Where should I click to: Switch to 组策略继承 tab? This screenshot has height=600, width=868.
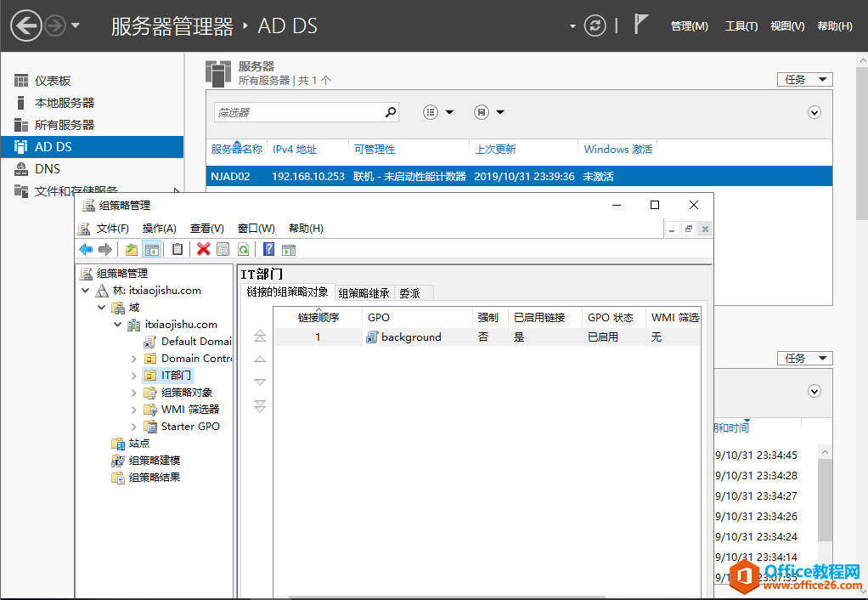pos(364,293)
